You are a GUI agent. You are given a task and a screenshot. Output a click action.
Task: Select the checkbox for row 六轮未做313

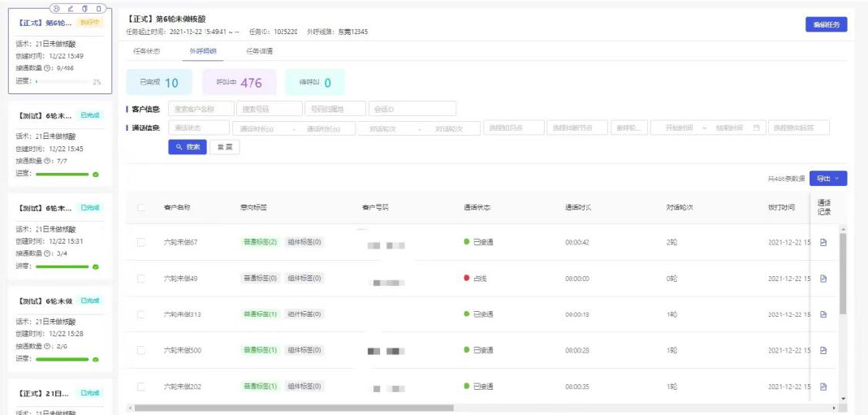click(141, 314)
